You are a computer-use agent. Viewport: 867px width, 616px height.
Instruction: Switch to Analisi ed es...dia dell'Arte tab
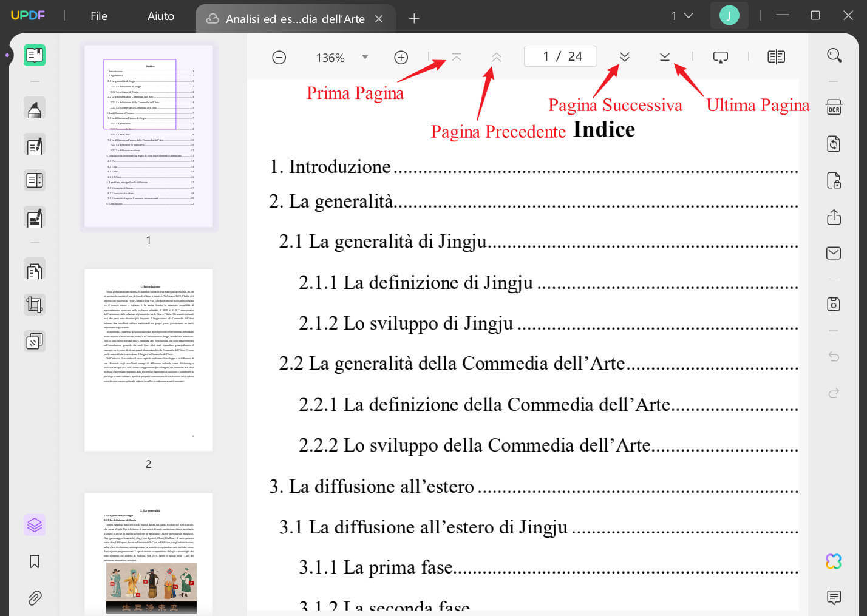pos(295,19)
